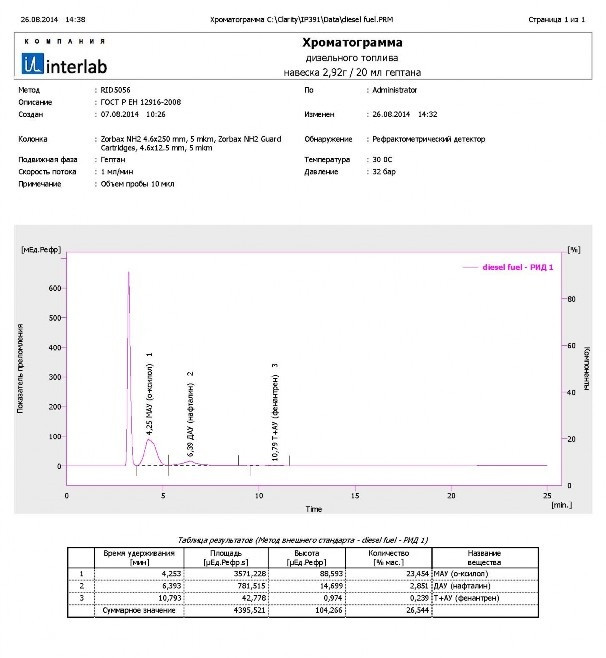Image resolution: width=606 pixels, height=658 pixels.
Task: Click the peak label '10,79 Т+АУ (фенантрен) 3'
Action: 275,412
